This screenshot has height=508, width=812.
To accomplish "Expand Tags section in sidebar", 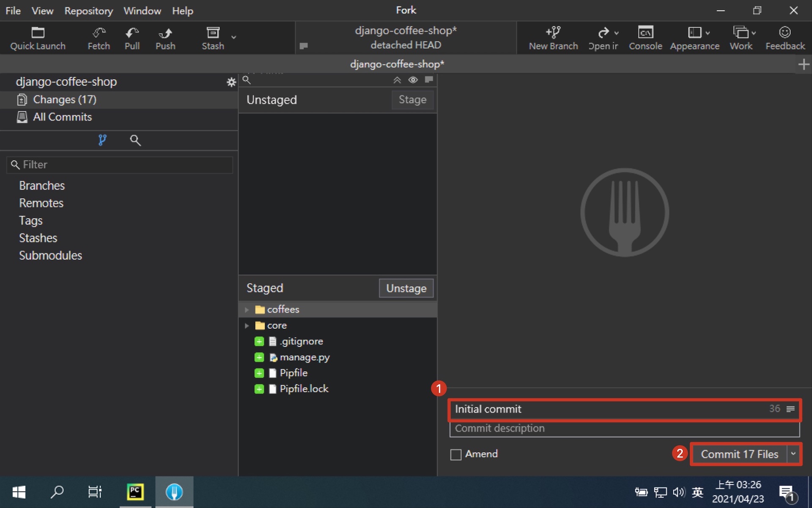I will coord(30,221).
